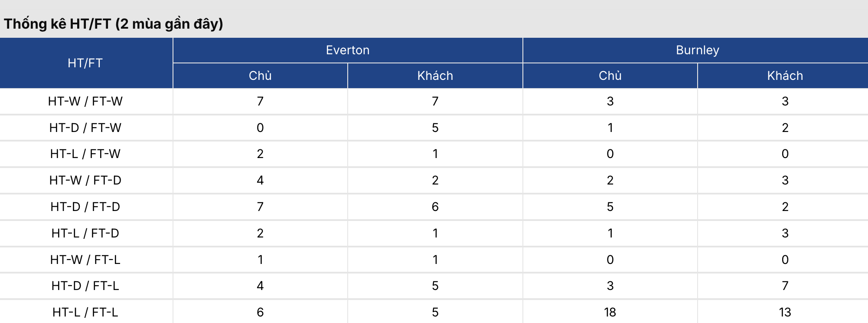Click the HT-W / FT-L row label
The image size is (868, 323).
[x=85, y=260]
